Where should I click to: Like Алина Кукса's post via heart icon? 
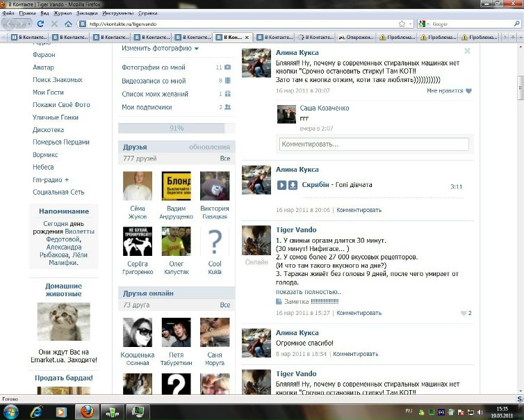coord(468,91)
